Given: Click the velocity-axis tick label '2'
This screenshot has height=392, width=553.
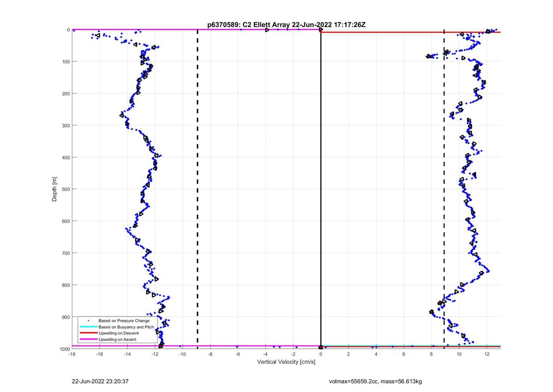Looking at the screenshot, I should 348,354.
